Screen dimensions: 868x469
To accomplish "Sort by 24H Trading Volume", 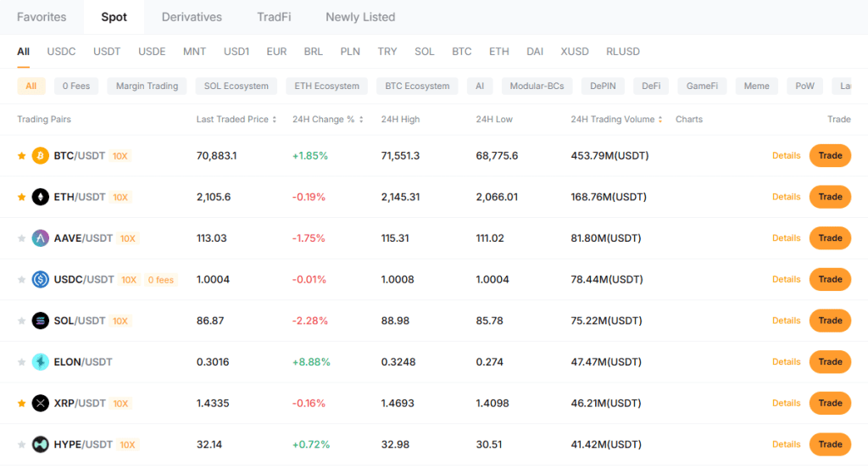I will [x=616, y=119].
